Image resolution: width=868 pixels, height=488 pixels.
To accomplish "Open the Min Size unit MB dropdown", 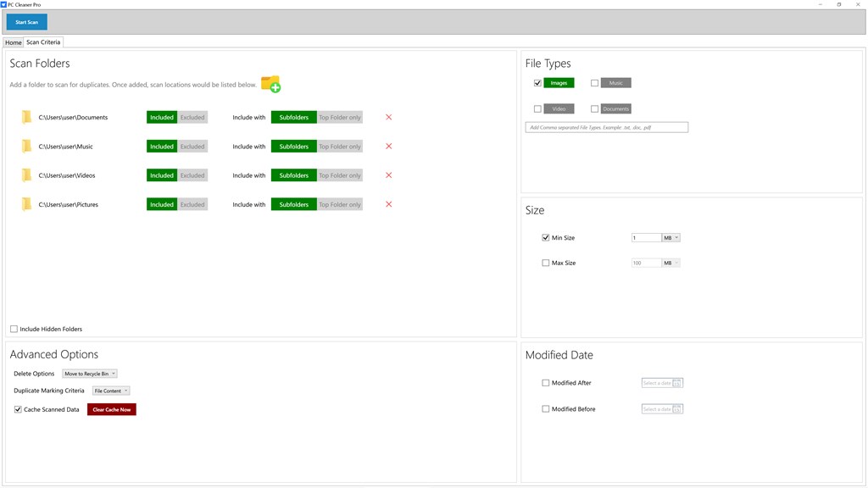I will point(671,238).
